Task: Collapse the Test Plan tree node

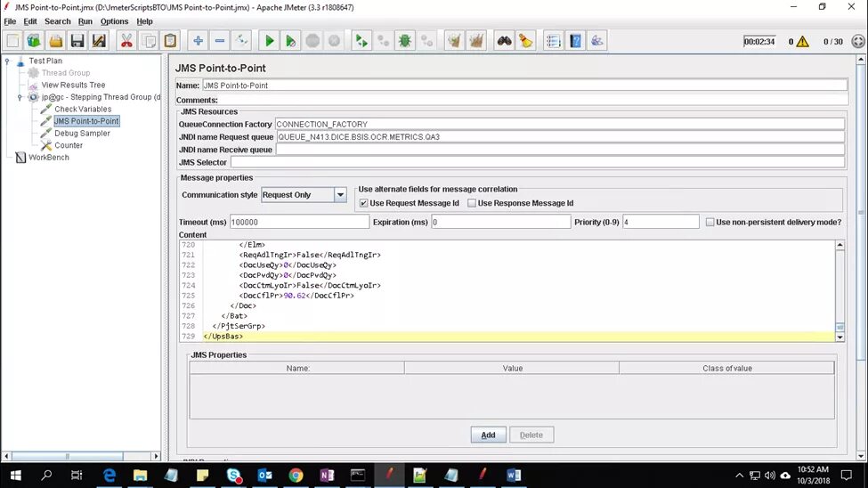Action: click(x=7, y=61)
